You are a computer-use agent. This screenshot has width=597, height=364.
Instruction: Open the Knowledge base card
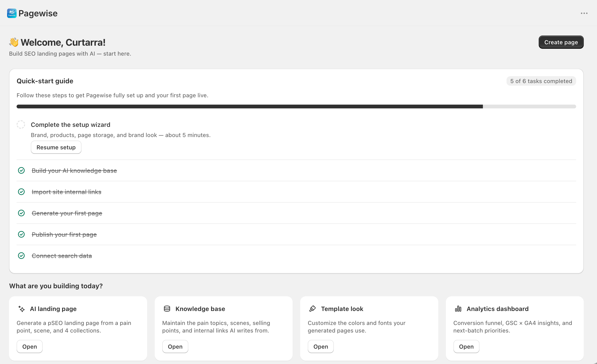click(x=175, y=346)
